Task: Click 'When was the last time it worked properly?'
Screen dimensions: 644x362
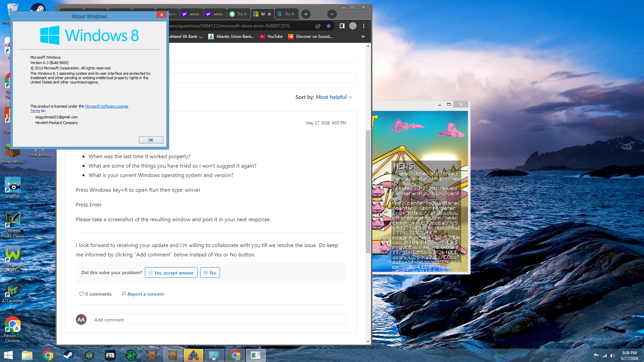Action: (140, 156)
